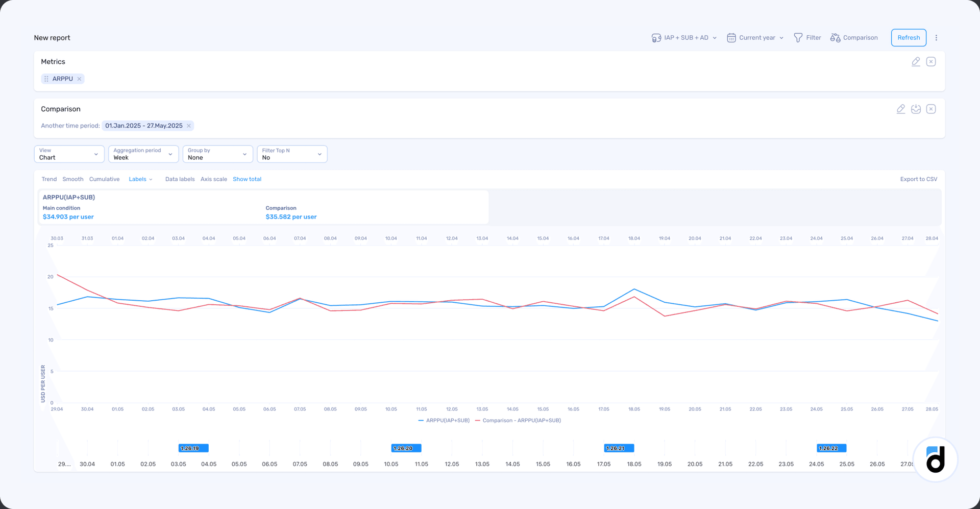Viewport: 980px width, 509px height.
Task: Click the calendar icon beside Current year
Action: click(731, 38)
